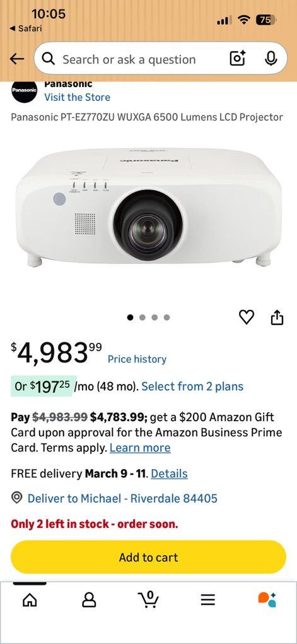Image resolution: width=297 pixels, height=644 pixels.
Task: Launch the Rufus assistant chat icon
Action: pyautogui.click(x=267, y=600)
